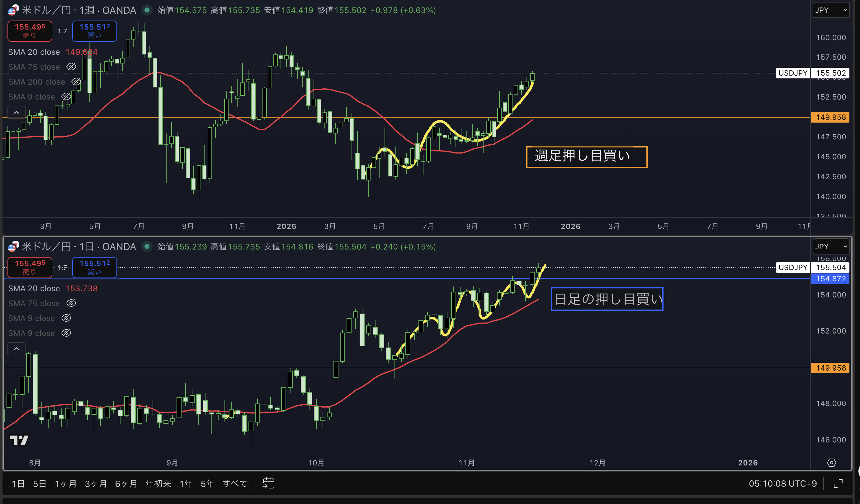Click the fullscreen expand icon

click(838, 483)
